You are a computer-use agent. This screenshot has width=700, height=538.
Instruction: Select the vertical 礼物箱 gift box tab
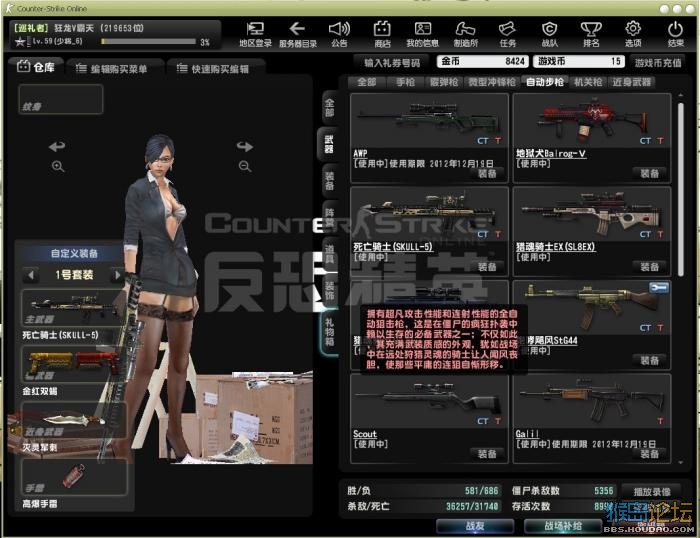pos(329,332)
